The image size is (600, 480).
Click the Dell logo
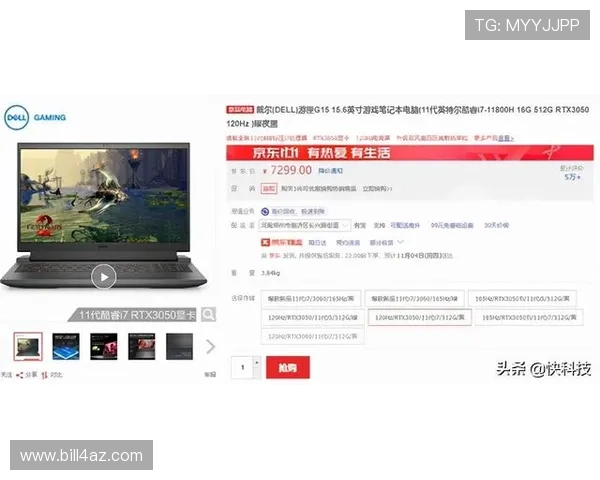pos(16,118)
